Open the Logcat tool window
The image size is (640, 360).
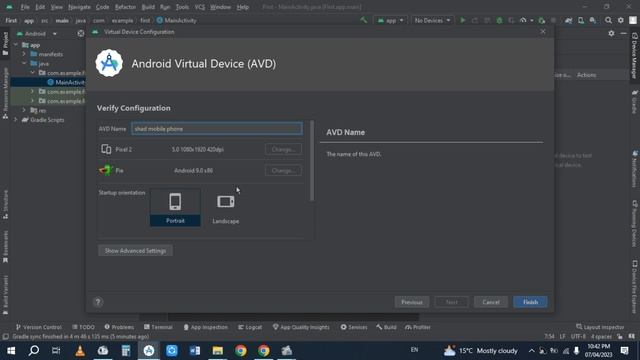click(x=250, y=327)
